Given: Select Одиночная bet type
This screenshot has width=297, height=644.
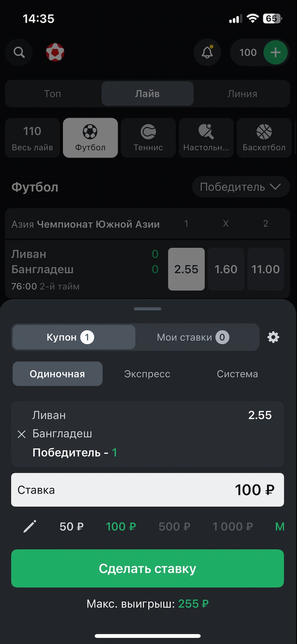Looking at the screenshot, I should (58, 374).
